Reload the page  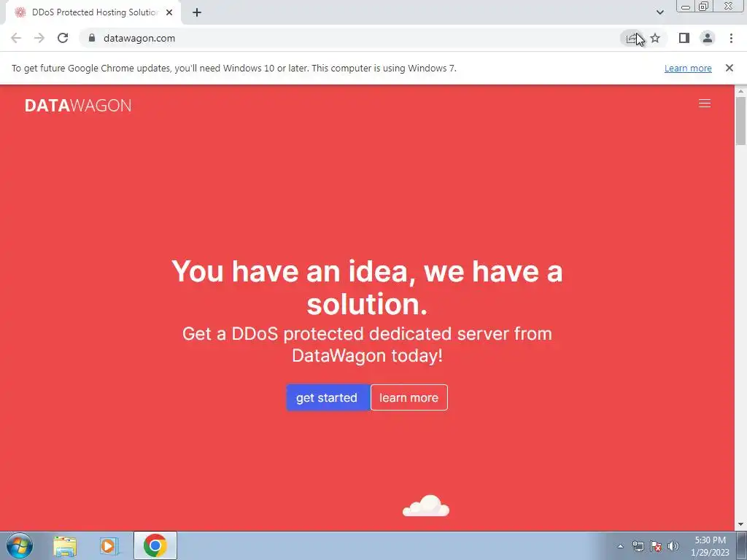(x=63, y=38)
